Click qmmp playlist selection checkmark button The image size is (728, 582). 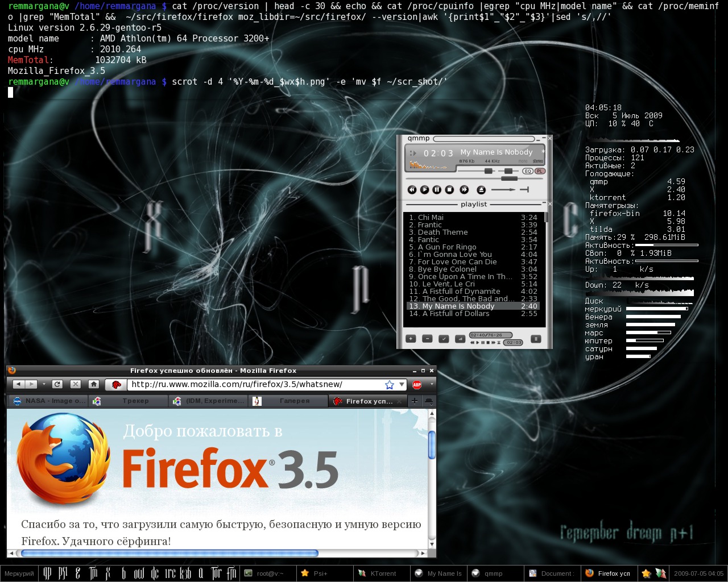[x=444, y=339]
